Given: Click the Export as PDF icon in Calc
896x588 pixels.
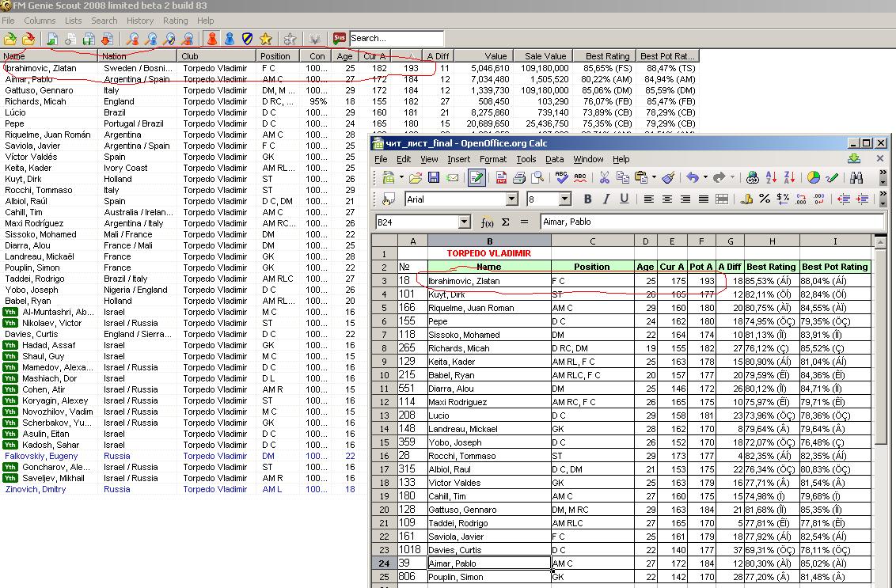Looking at the screenshot, I should click(x=501, y=177).
